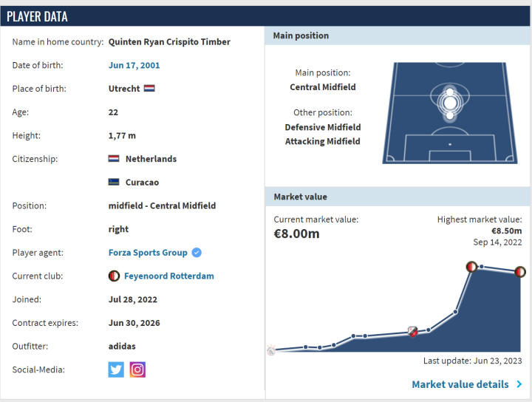The width and height of the screenshot is (532, 402).
Task: Click the Feyenoord crest at the chart peak
Action: pos(471,266)
